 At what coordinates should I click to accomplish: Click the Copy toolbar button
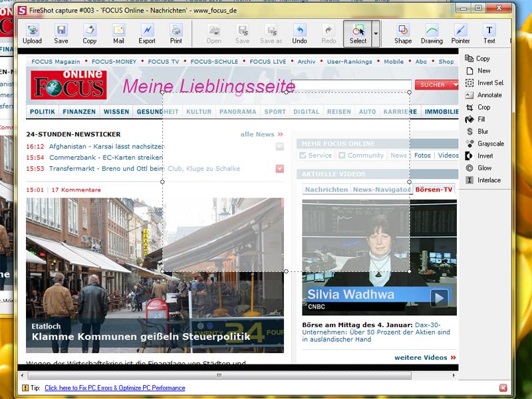tap(90, 33)
